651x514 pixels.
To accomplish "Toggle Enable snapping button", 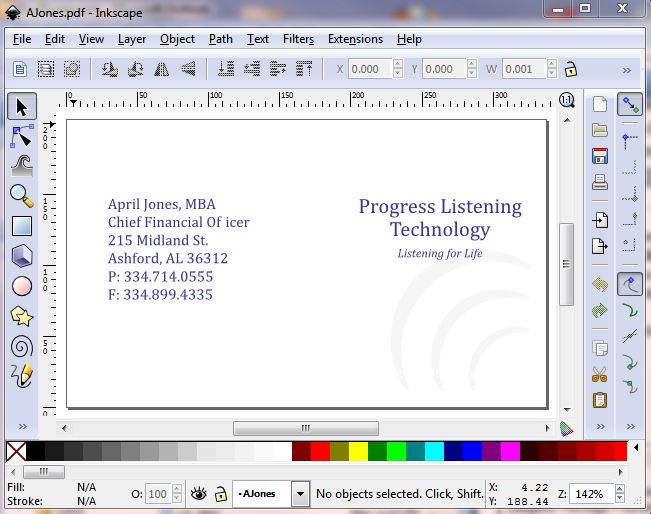I will [x=630, y=104].
